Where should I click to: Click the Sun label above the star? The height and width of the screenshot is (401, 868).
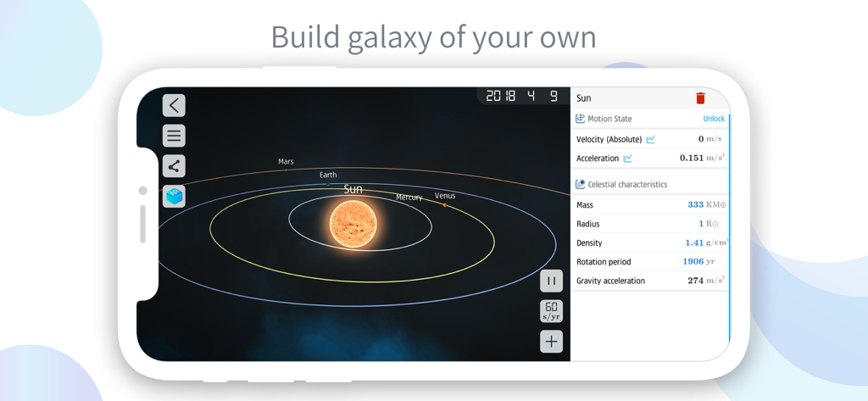point(353,189)
